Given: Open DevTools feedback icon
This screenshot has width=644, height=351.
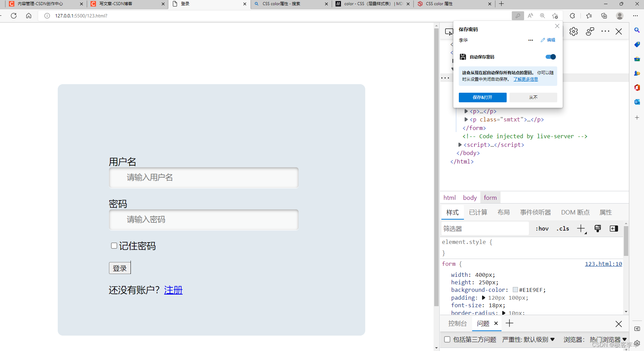Looking at the screenshot, I should [590, 31].
